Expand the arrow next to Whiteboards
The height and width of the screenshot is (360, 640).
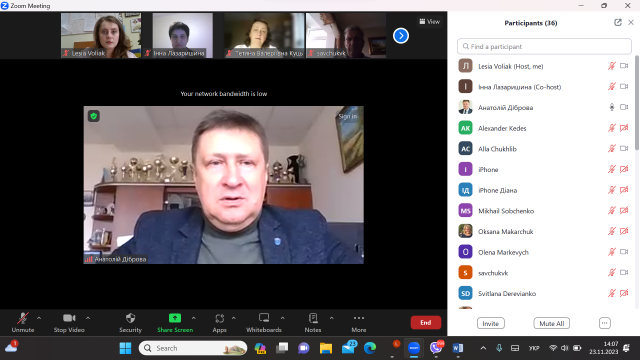pos(282,318)
